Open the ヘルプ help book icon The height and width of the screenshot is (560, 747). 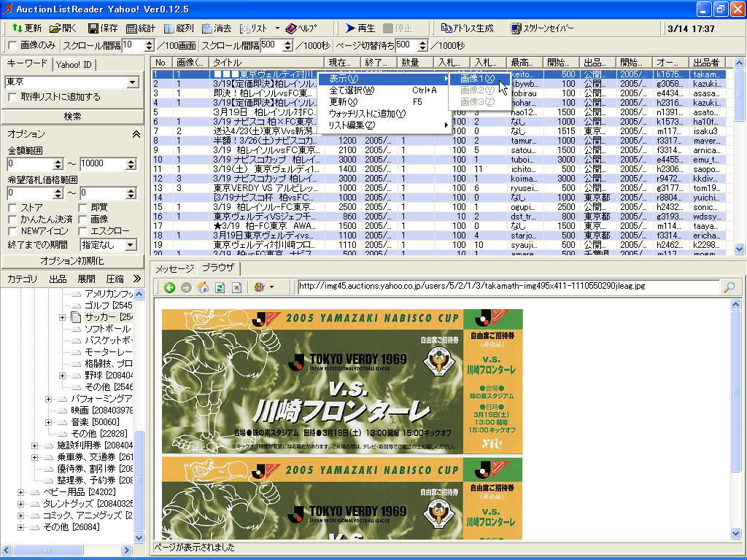301,28
